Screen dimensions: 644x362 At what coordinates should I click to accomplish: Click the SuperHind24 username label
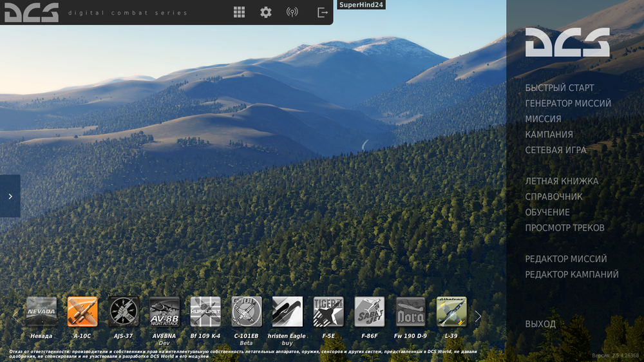pos(361,5)
